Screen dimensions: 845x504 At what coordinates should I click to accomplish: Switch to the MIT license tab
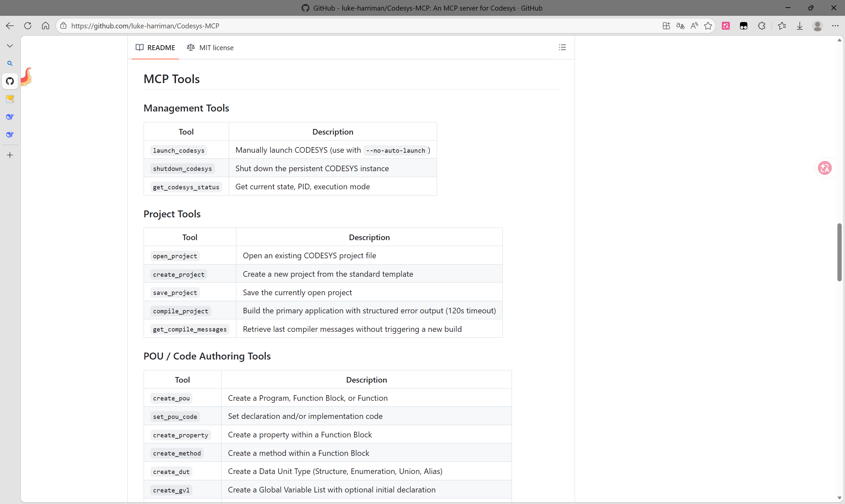pos(210,47)
